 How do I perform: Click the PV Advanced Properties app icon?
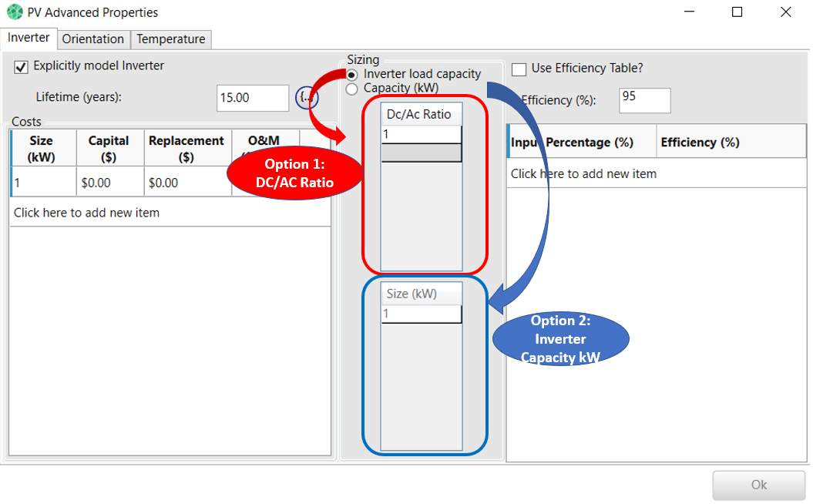click(x=15, y=12)
